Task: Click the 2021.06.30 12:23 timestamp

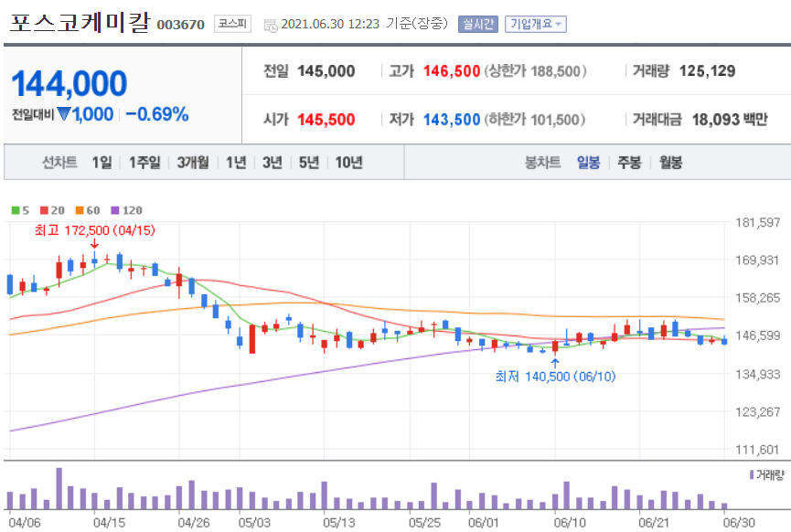Action: tap(330, 24)
